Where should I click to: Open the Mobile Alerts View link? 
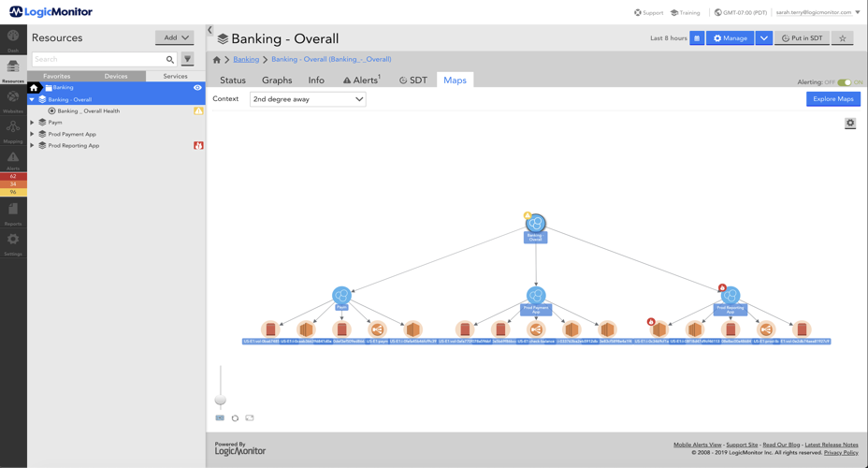pyautogui.click(x=698, y=445)
